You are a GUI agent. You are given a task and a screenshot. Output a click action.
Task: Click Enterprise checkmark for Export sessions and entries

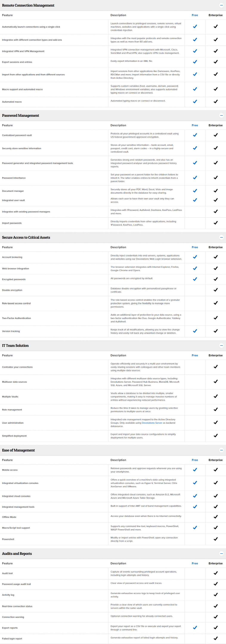(215, 62)
